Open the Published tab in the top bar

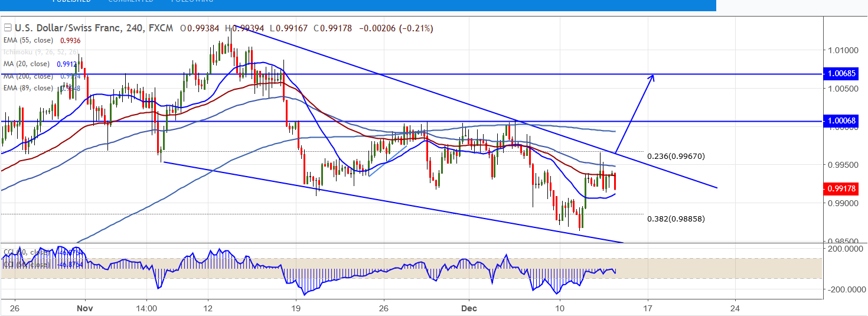tap(71, 2)
